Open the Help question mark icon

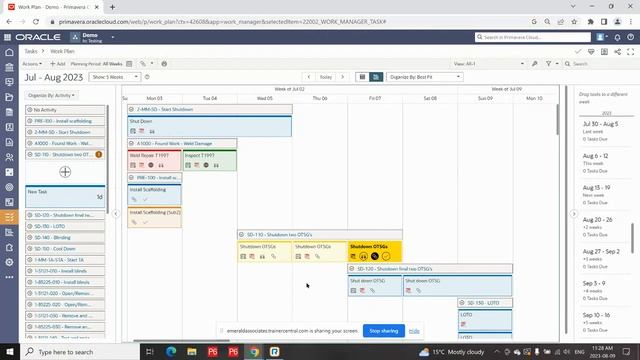click(x=631, y=37)
